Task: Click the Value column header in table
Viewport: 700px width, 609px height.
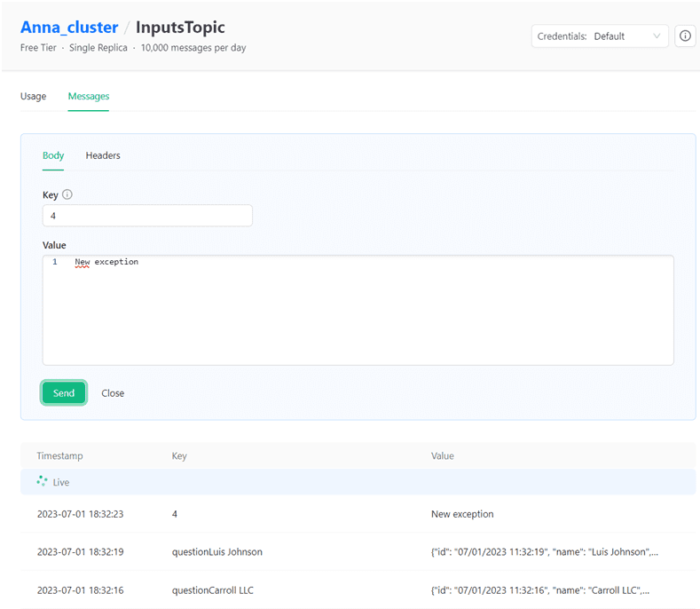Action: pyautogui.click(x=442, y=455)
